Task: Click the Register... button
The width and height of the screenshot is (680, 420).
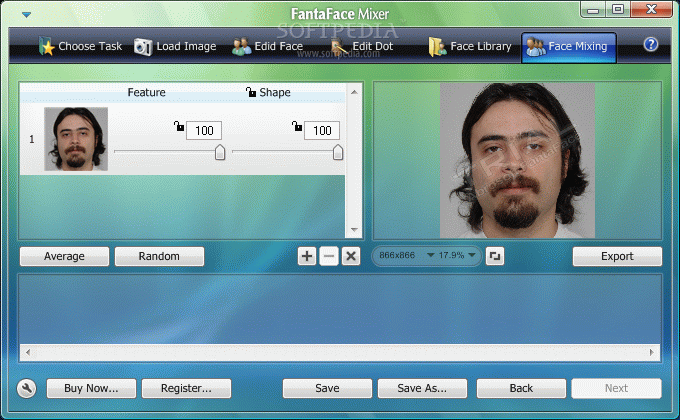Action: pos(186,388)
